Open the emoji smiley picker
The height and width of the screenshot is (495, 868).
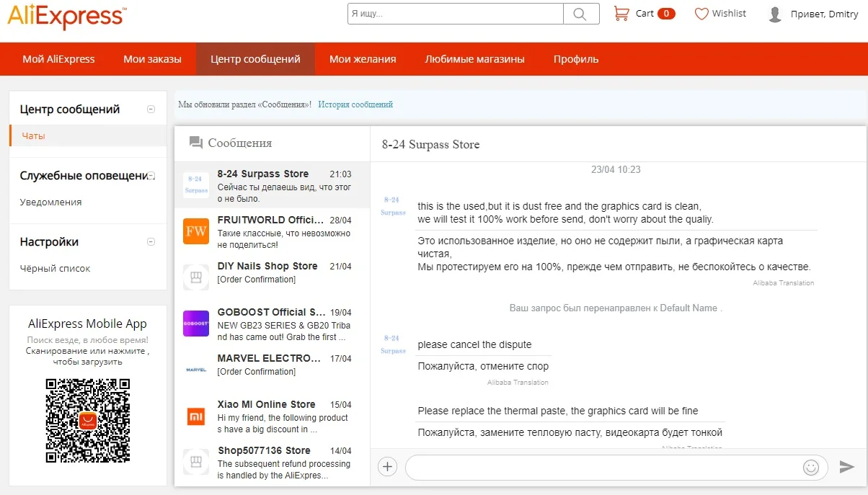point(811,468)
